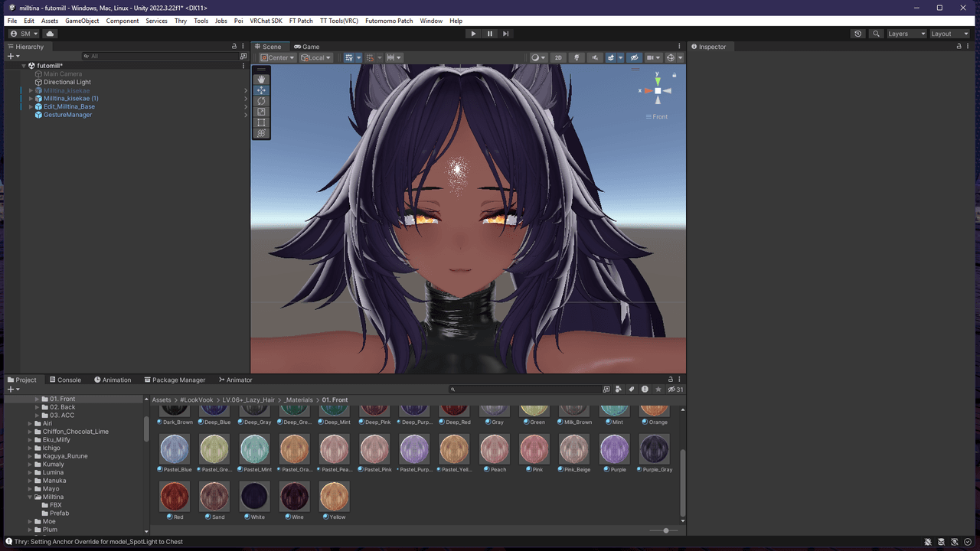Toggle 2D view mode in Scene
The height and width of the screenshot is (551, 980).
[x=558, y=57]
